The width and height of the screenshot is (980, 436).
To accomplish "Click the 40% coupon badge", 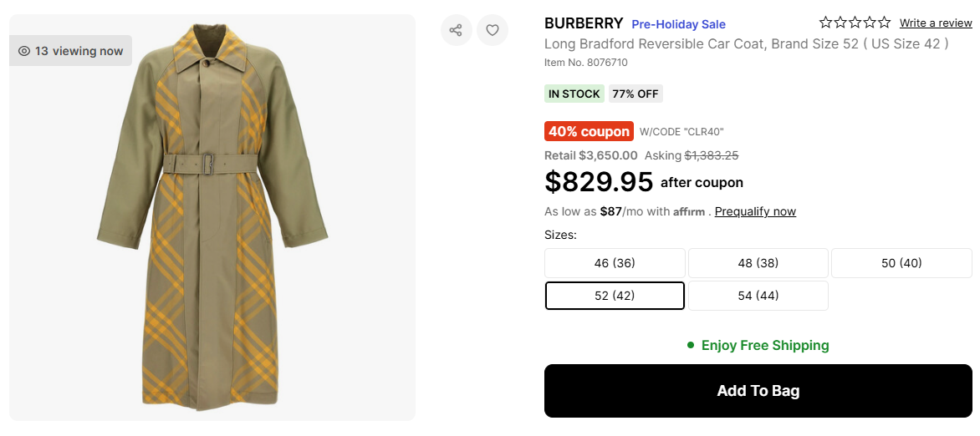I will (x=589, y=131).
